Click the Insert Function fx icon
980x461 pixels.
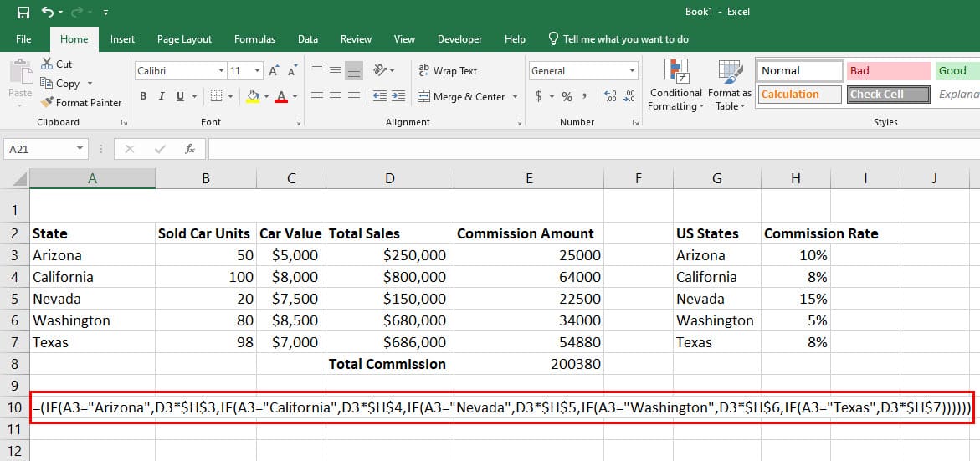click(190, 149)
